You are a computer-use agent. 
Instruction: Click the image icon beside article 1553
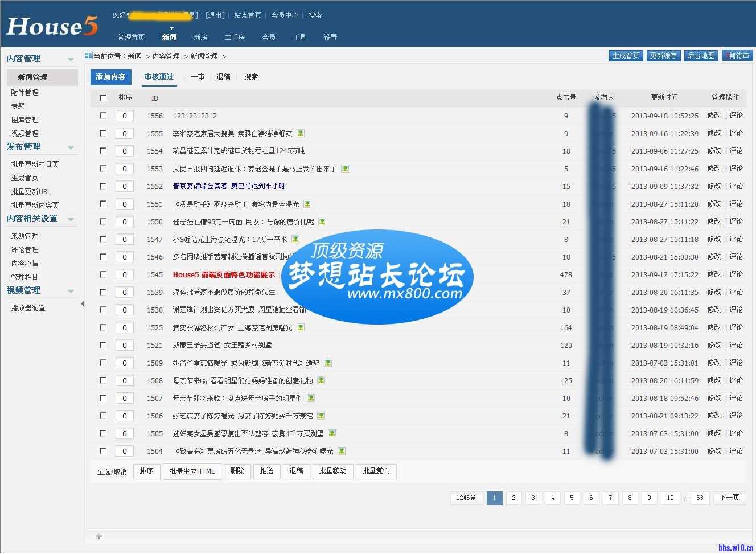tap(345, 169)
